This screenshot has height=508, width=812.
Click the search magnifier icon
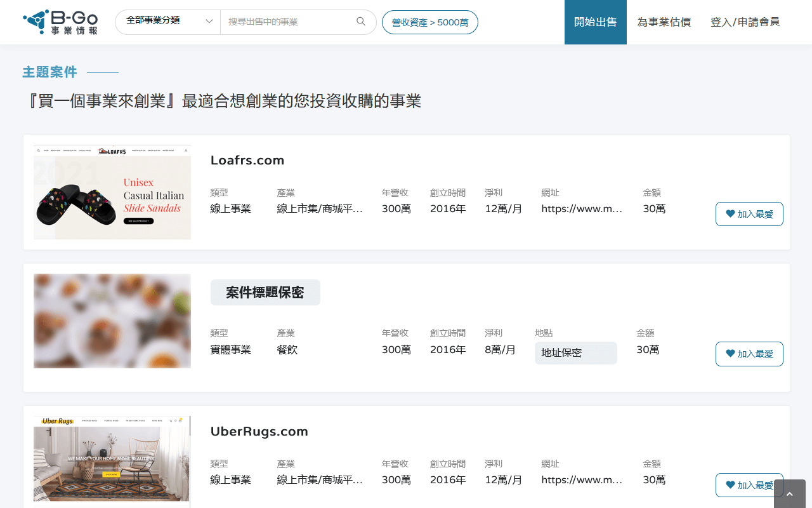[x=361, y=22]
